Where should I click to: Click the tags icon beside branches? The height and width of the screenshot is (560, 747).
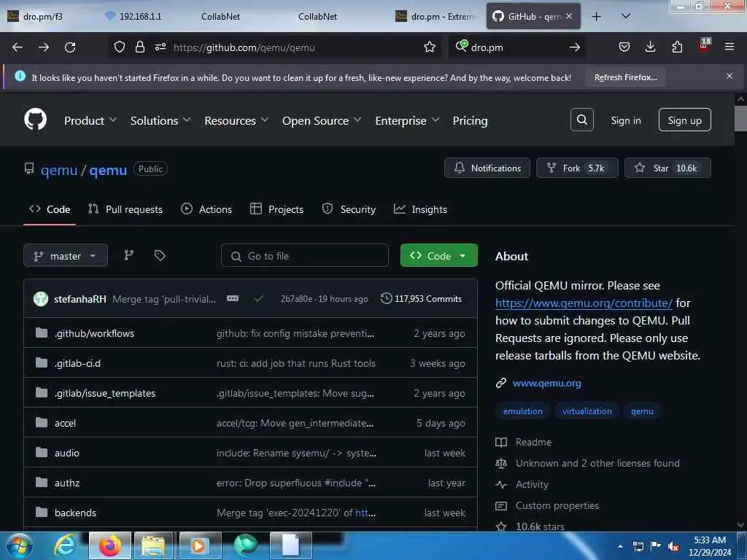(160, 256)
